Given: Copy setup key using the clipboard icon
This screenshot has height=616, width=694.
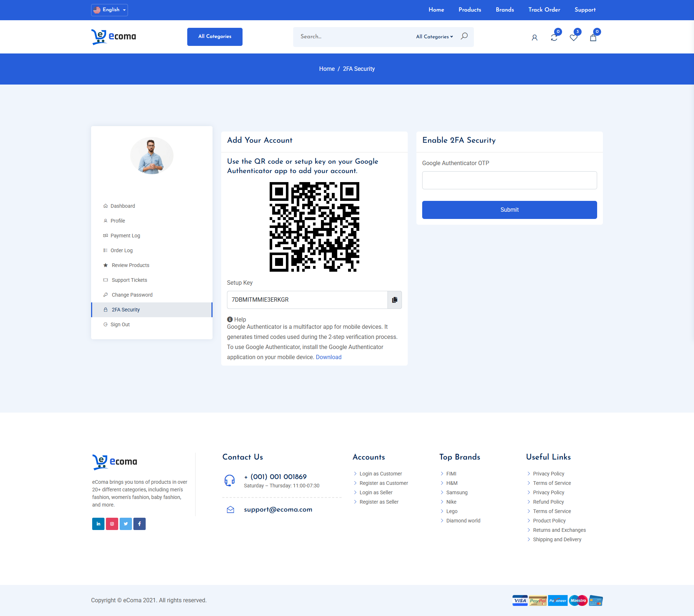Looking at the screenshot, I should (x=395, y=300).
